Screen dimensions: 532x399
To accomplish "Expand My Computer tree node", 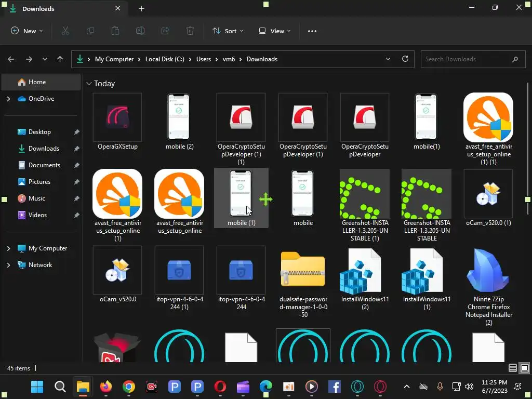I will tap(8, 248).
